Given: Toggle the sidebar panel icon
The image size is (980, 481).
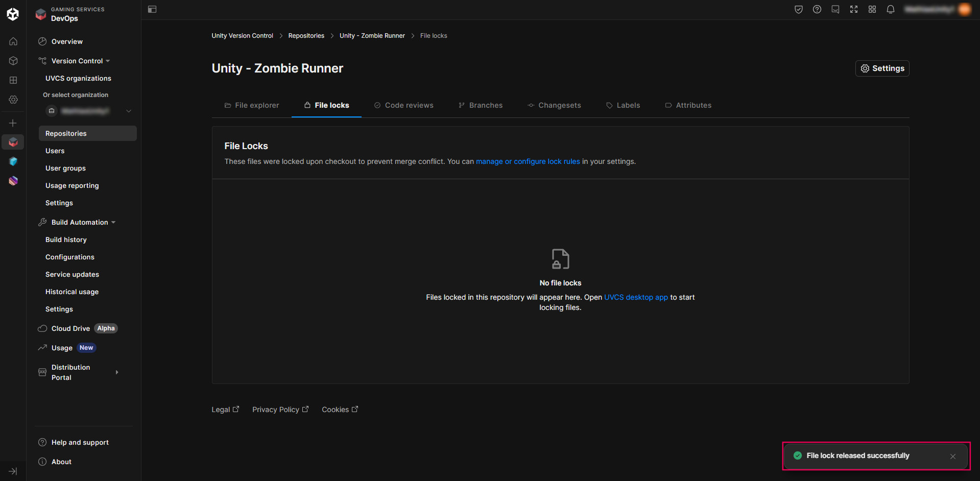Looking at the screenshot, I should coord(152,9).
